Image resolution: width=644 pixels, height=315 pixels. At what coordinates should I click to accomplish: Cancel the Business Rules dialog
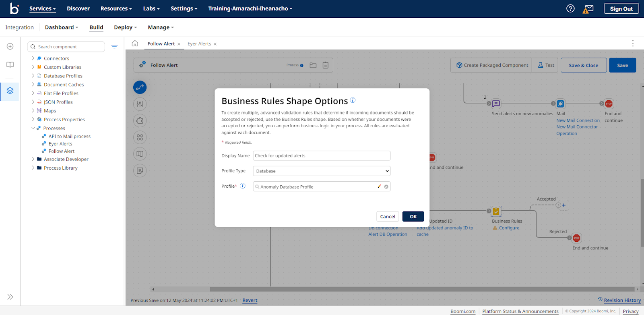(x=388, y=216)
